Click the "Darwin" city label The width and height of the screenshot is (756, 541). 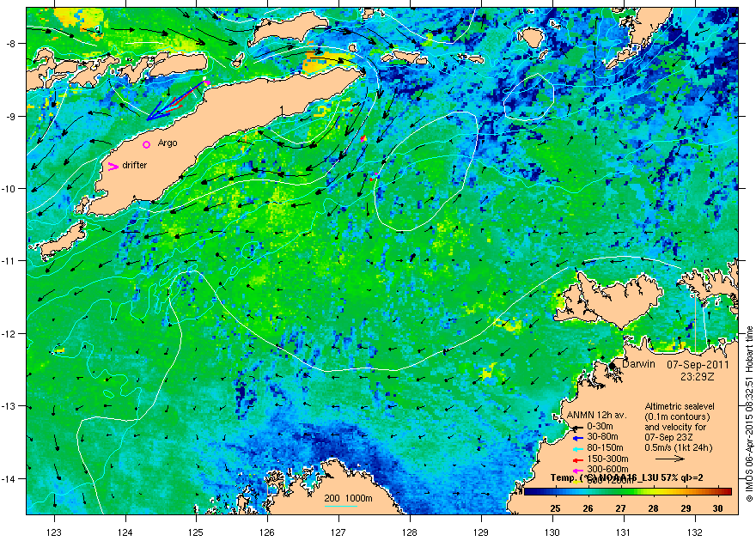[638, 364]
